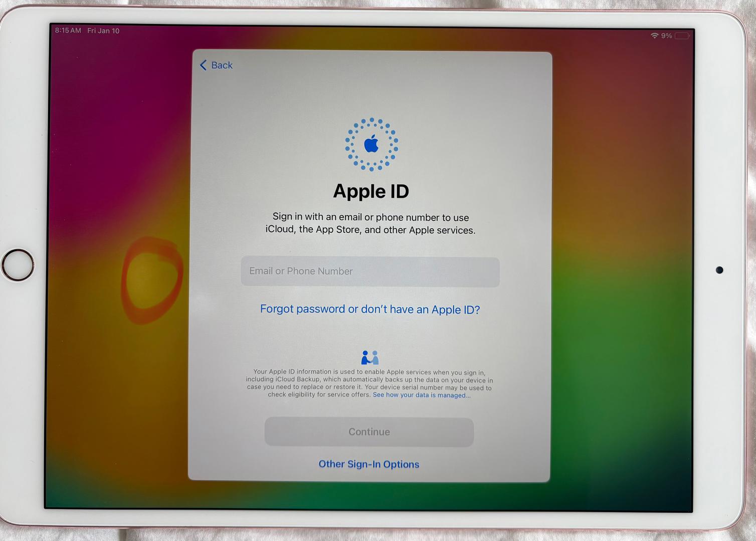Image resolution: width=756 pixels, height=541 pixels.
Task: Tap the Apple logo icon above Apple ID
Action: pyautogui.click(x=371, y=144)
